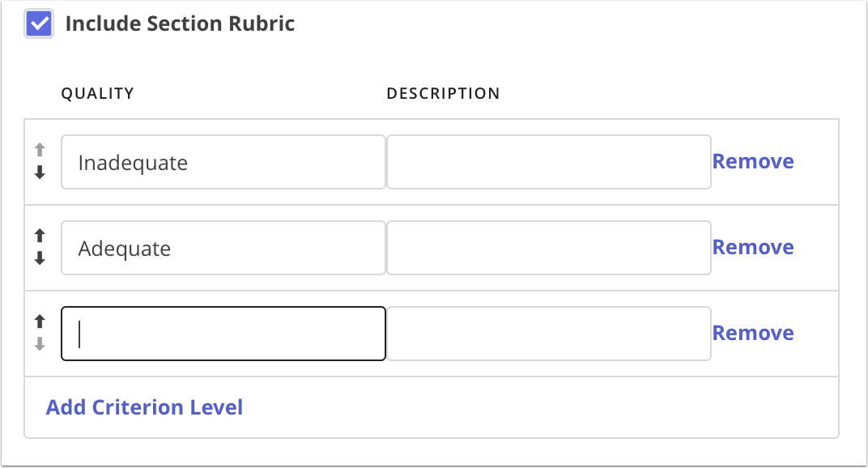This screenshot has width=868, height=468.
Task: Move the Inadequate row down using its arrow
Action: click(39, 172)
